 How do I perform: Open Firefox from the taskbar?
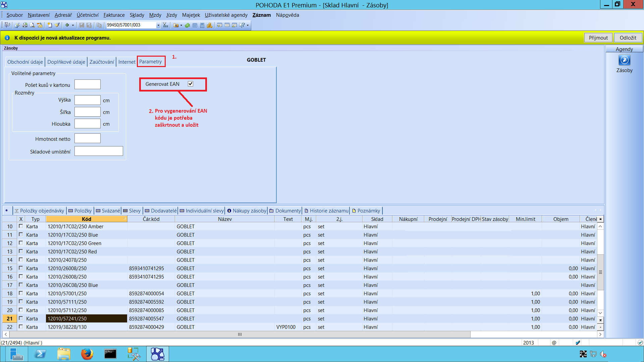(87, 354)
